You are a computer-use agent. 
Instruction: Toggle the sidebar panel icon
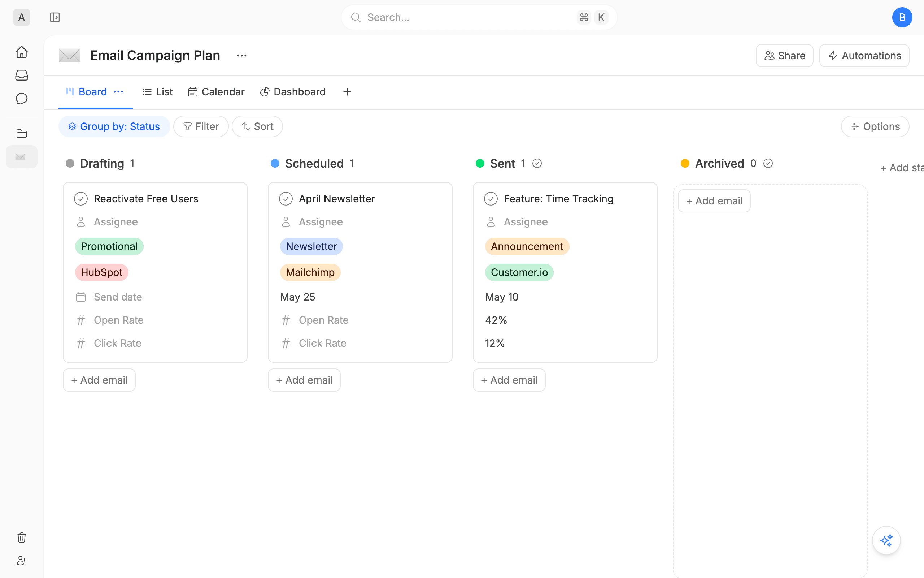click(x=55, y=17)
